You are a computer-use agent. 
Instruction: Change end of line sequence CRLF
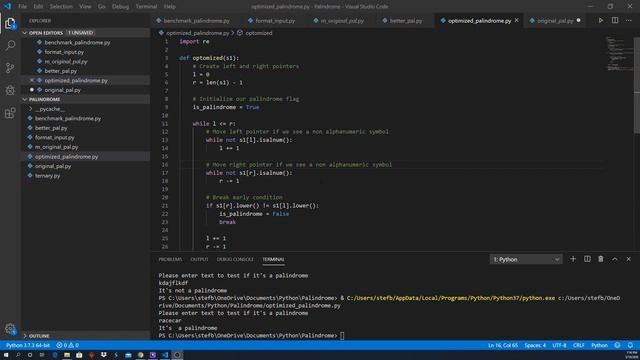pos(578,345)
